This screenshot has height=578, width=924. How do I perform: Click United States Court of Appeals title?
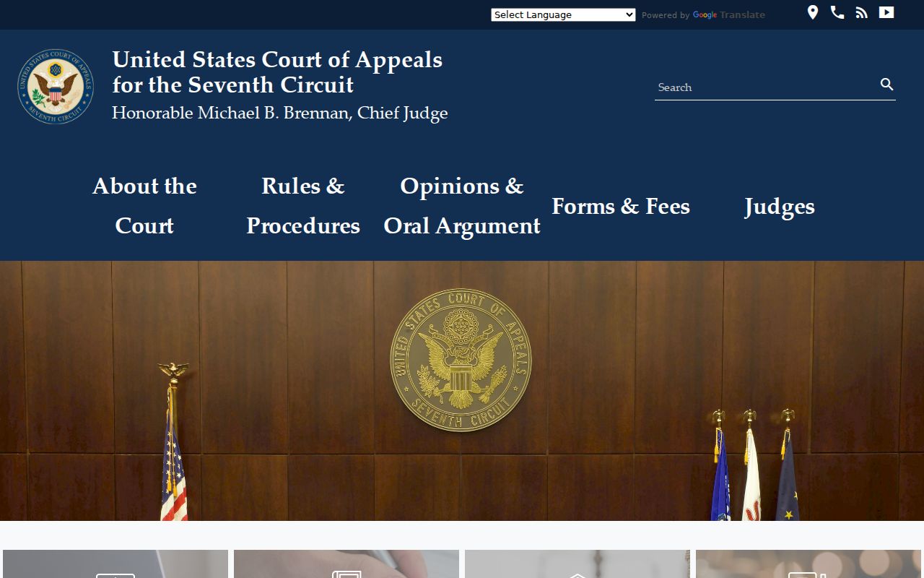[x=277, y=72]
